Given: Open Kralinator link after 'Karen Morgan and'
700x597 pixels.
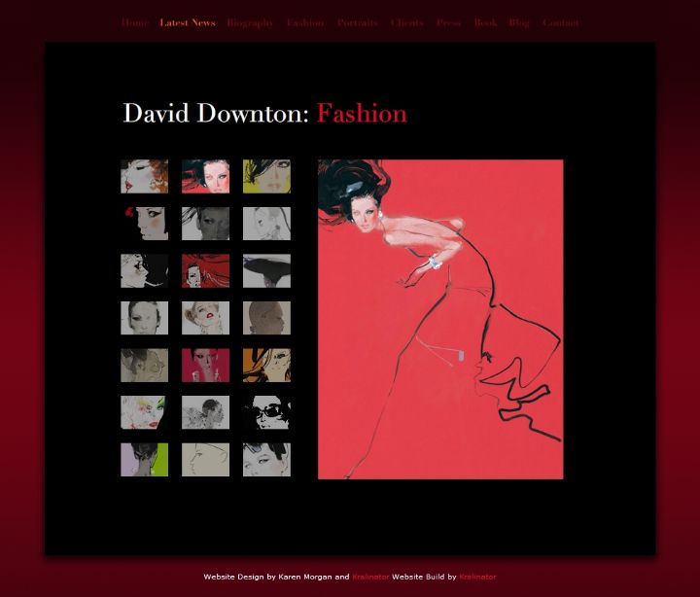Looking at the screenshot, I should point(370,577).
